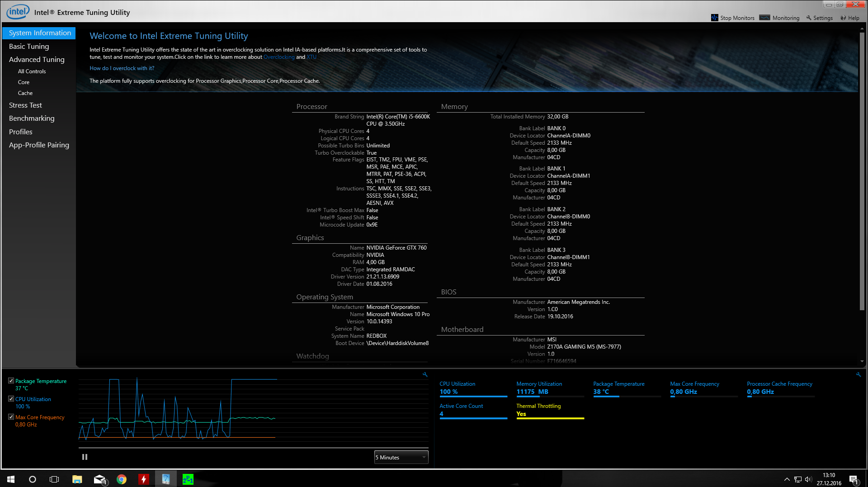This screenshot has height=487, width=868.
Task: Click the Brand String value "Intel(R) Core(TM) i5-6600K"
Action: pyautogui.click(x=398, y=117)
